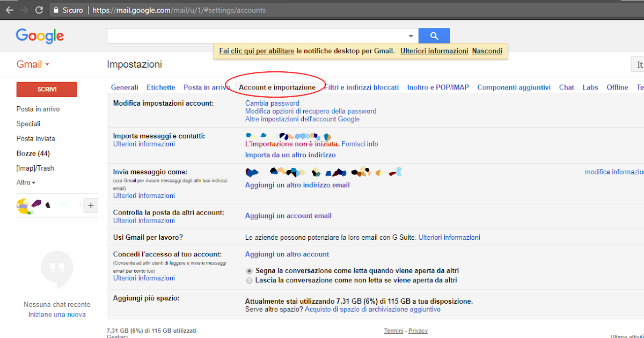Click the browser forward arrow
This screenshot has width=644, height=338.
click(24, 10)
